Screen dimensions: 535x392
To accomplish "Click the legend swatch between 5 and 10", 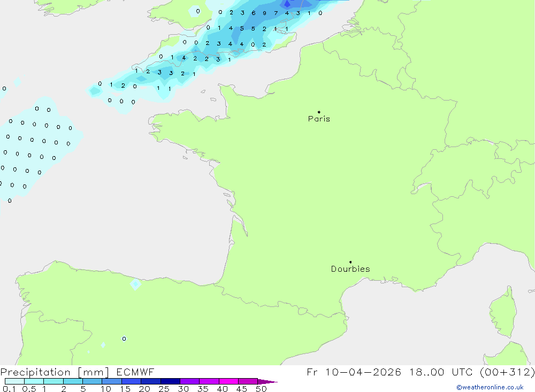I will [x=92, y=381].
